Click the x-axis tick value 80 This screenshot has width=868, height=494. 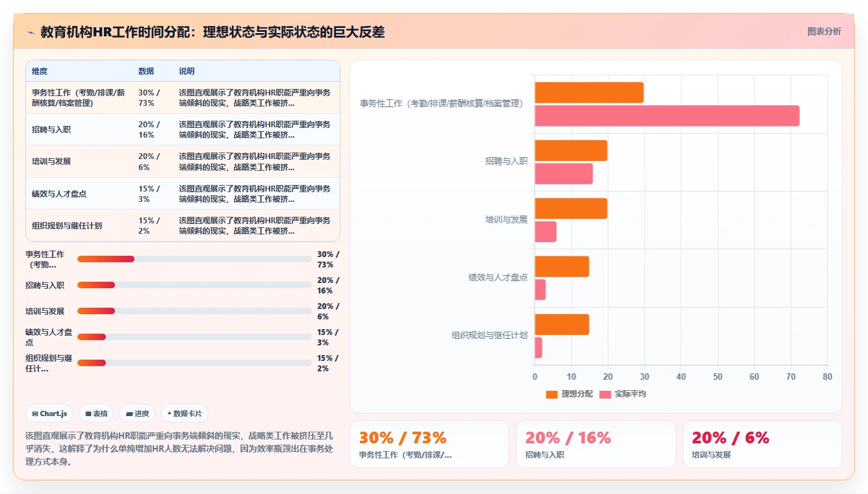pos(827,377)
